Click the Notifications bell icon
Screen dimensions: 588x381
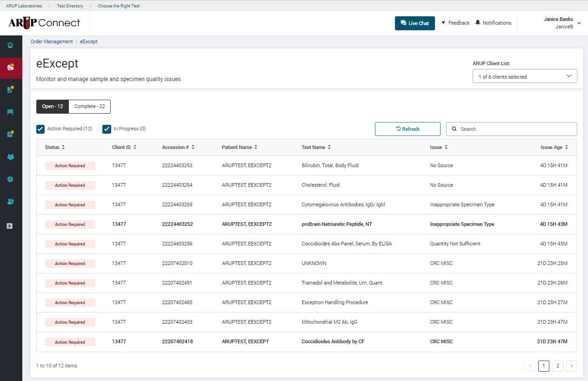(x=478, y=23)
